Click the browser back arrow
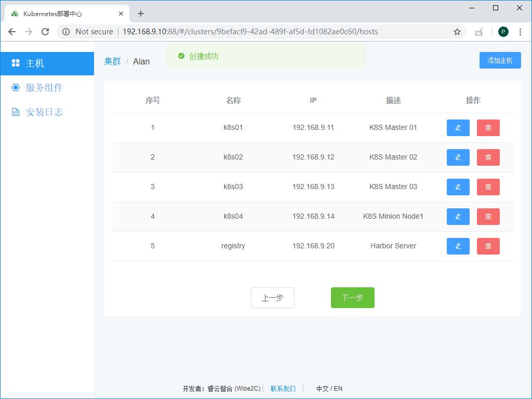This screenshot has width=532, height=399. 12,32
